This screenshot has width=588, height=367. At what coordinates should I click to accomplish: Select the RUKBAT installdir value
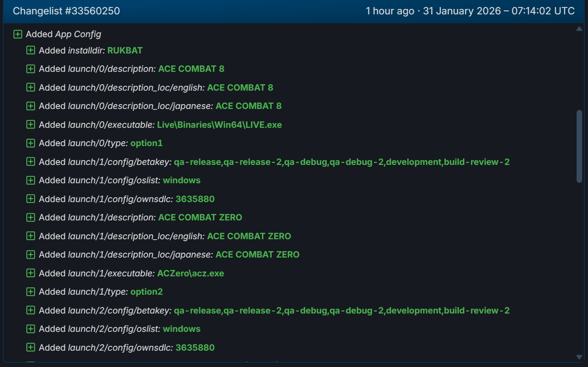(x=125, y=51)
